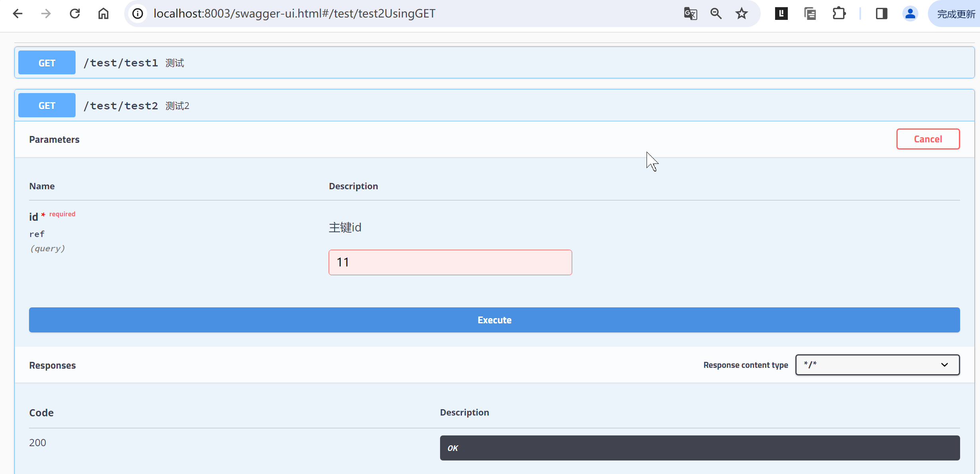This screenshot has height=474, width=980.
Task: Click the 完成更新 update button
Action: pos(955,14)
